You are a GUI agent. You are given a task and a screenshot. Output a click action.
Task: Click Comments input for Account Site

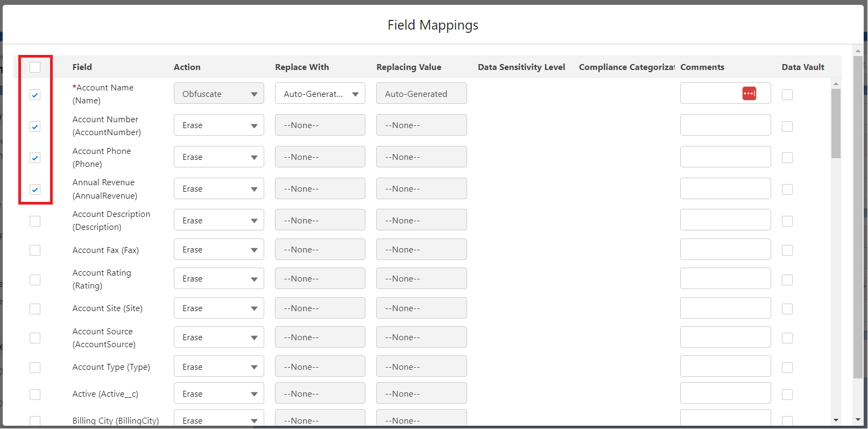point(725,308)
